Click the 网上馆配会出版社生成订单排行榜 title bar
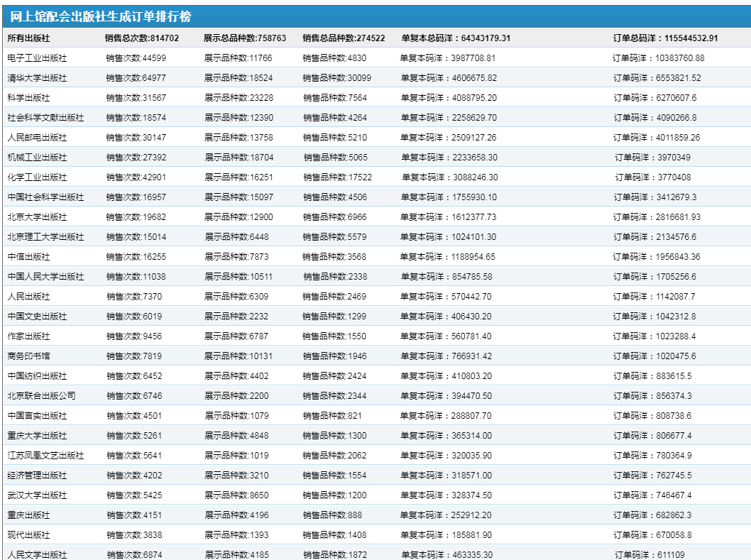This screenshot has height=560, width=751. tap(100, 17)
